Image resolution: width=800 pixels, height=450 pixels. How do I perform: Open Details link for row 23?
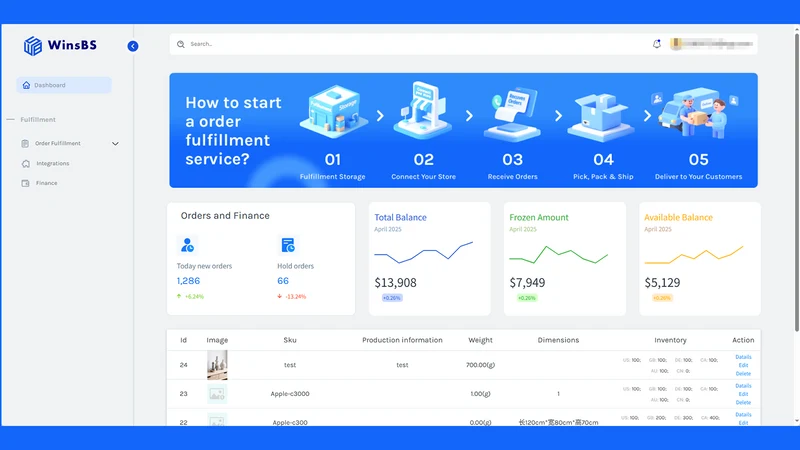coord(743,386)
